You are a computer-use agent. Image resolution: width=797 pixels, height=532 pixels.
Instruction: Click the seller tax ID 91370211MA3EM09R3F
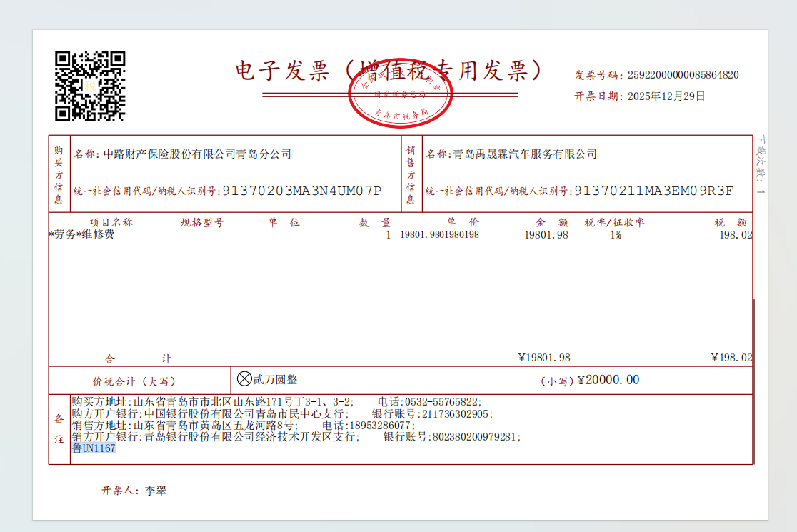tap(653, 191)
